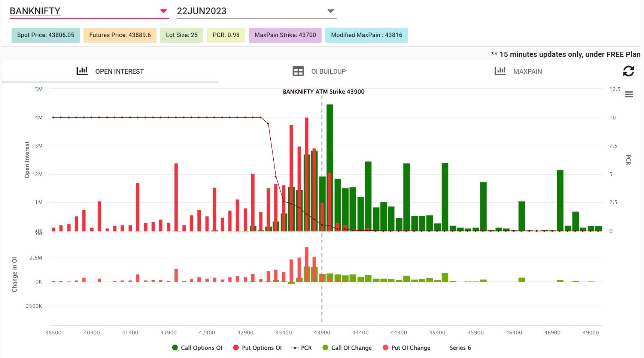
Task: Click the Open Interest bar chart icon
Action: pos(82,71)
